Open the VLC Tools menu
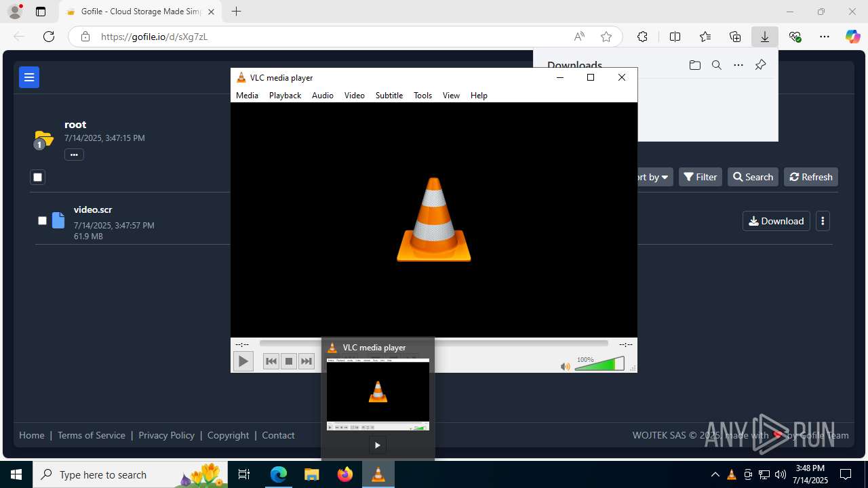Viewport: 868px width, 488px height. (x=422, y=96)
